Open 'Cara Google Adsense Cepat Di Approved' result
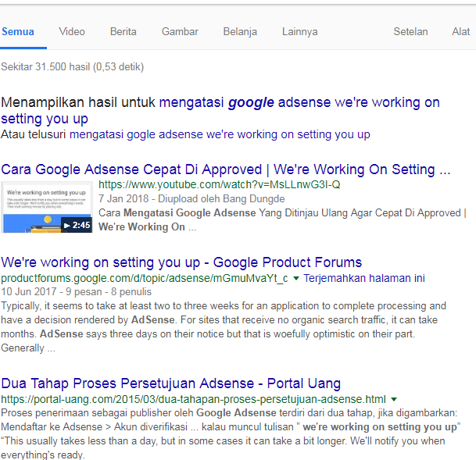 pos(226,169)
